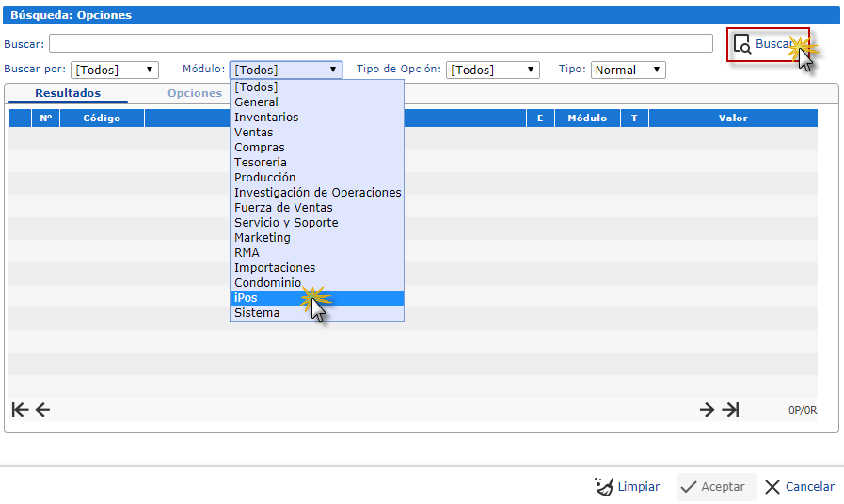Open the Tipo de Opción dropdown
The width and height of the screenshot is (844, 504).
pos(492,70)
